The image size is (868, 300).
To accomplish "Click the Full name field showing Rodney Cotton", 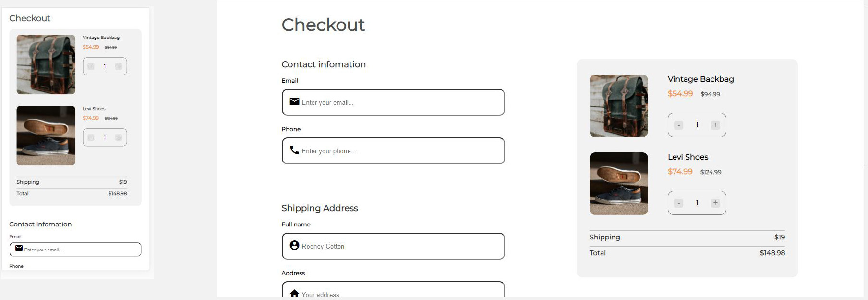I will pos(398,246).
